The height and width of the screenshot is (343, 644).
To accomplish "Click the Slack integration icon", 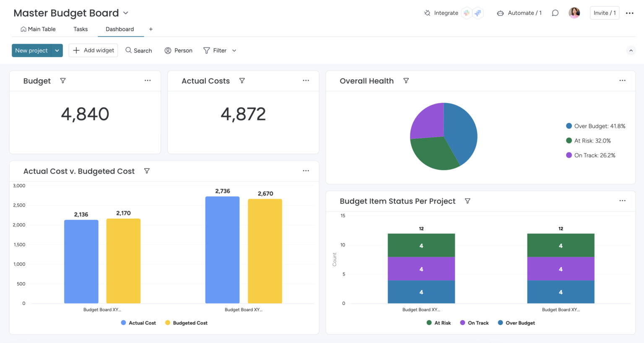I will point(466,13).
